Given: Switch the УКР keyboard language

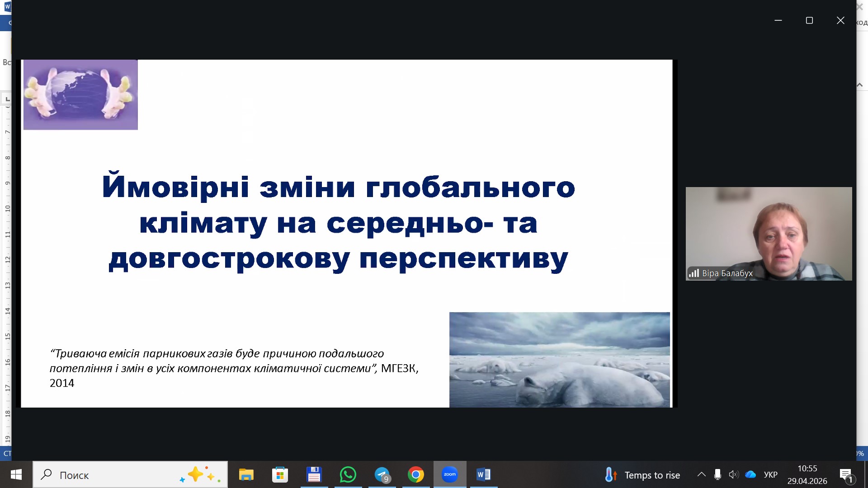Looking at the screenshot, I should tap(770, 475).
